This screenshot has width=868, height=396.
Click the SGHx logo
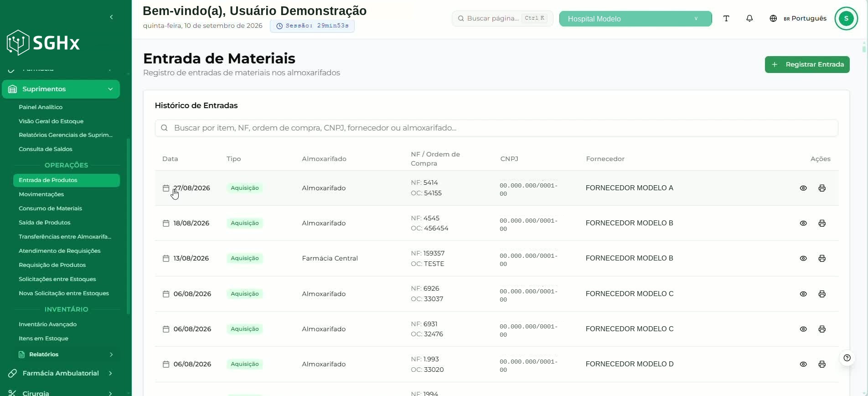[x=43, y=42]
